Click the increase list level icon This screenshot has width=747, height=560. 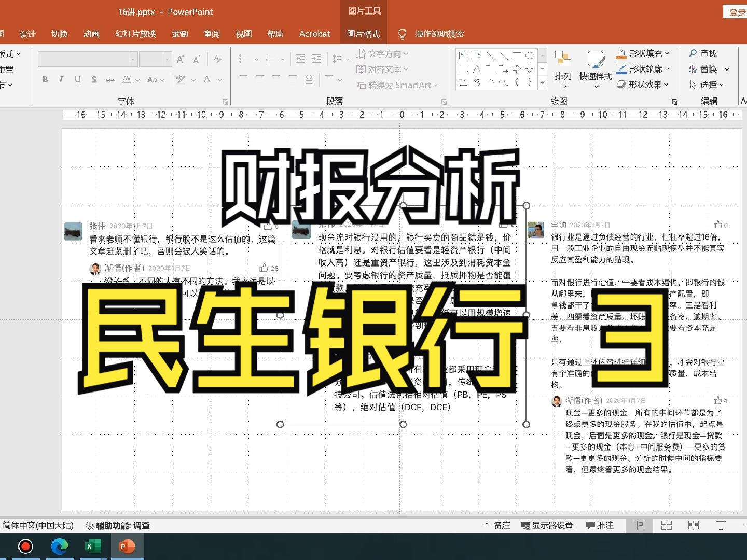coord(317,59)
